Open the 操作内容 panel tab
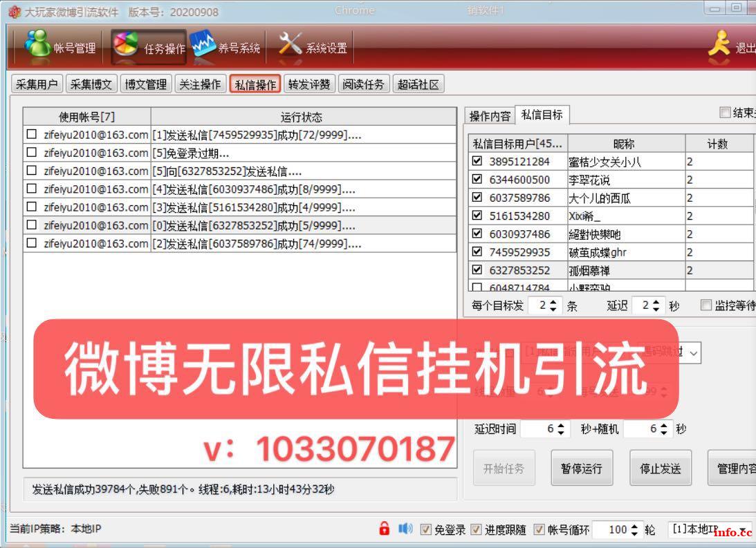The image size is (756, 548). 490,115
